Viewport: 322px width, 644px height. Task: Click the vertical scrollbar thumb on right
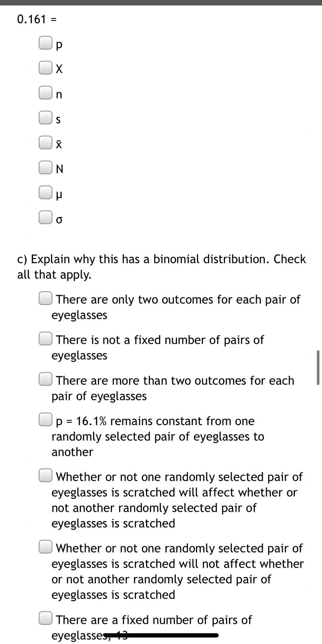[x=318, y=367]
